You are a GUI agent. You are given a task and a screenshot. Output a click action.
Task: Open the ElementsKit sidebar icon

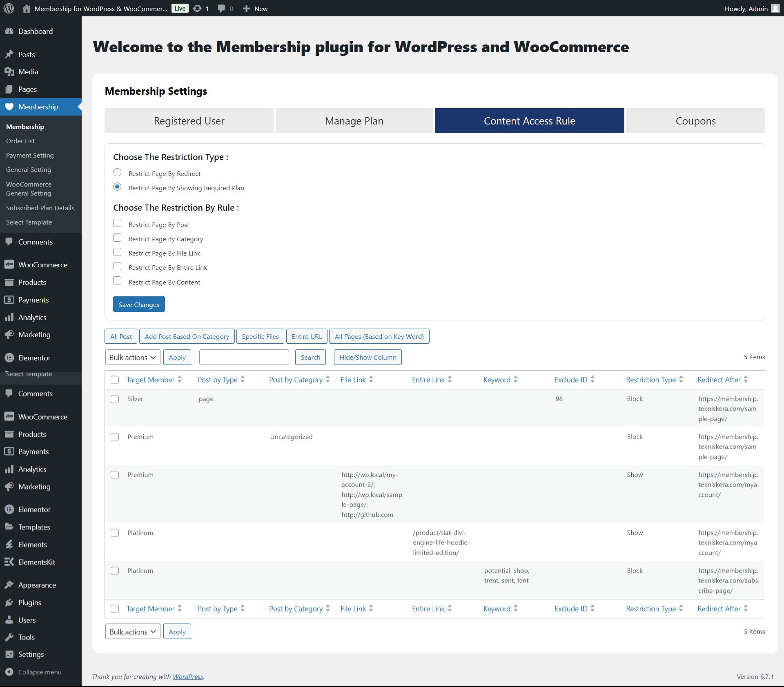9,562
